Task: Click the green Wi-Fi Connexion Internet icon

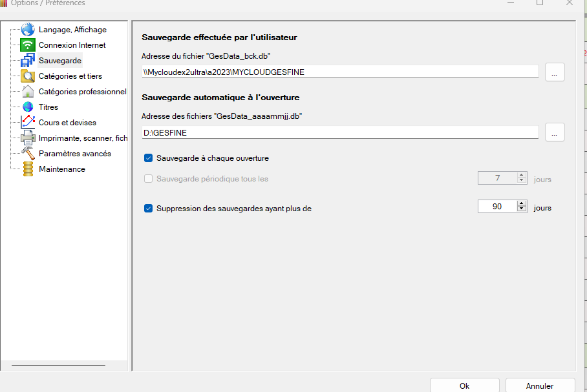Action: [28, 45]
